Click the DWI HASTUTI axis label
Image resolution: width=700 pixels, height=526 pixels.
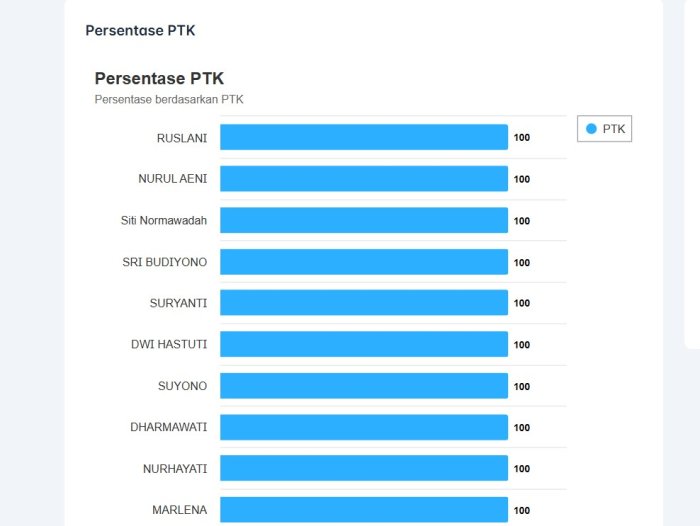pyautogui.click(x=169, y=345)
